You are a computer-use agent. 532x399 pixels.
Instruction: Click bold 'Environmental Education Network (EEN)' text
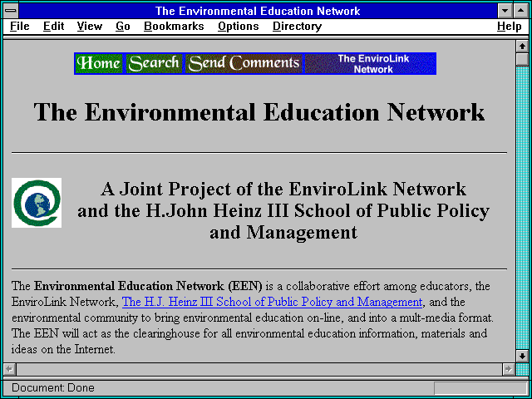coord(148,286)
